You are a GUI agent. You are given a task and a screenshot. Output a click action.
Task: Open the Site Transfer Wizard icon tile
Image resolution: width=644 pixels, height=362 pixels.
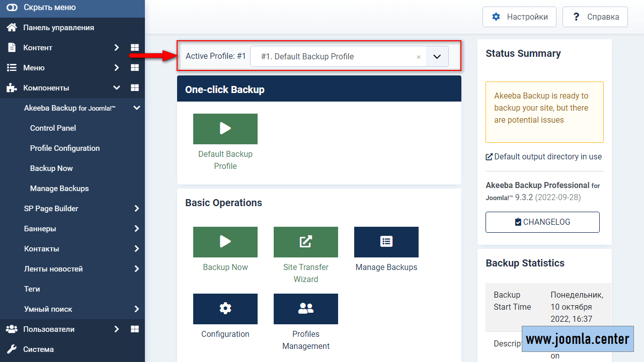point(305,242)
